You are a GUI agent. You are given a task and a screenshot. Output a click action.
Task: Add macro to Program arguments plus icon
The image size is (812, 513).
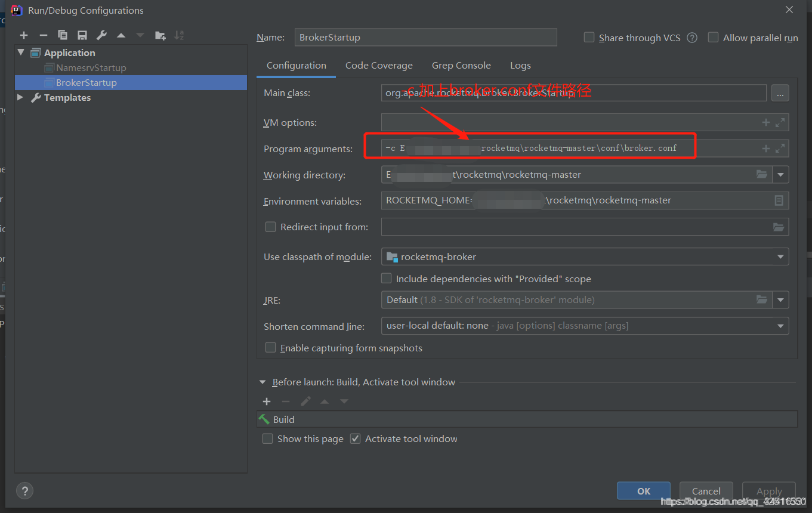(766, 149)
